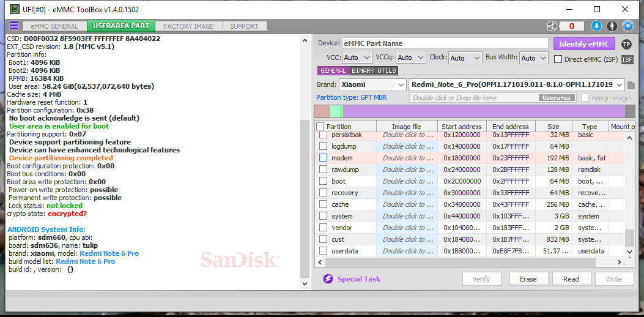Select the BINARY UTILS sub-tab

[x=374, y=71]
